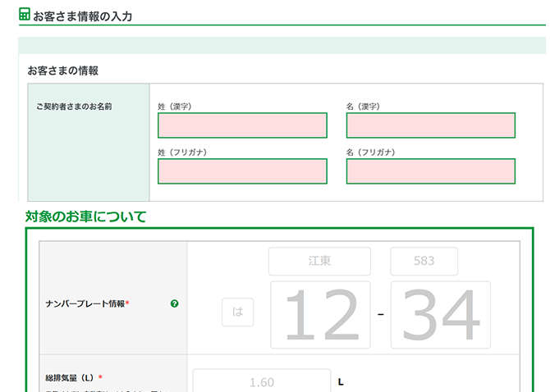Focus the plate number field showing 12
The image size is (550, 392).
coord(319,314)
